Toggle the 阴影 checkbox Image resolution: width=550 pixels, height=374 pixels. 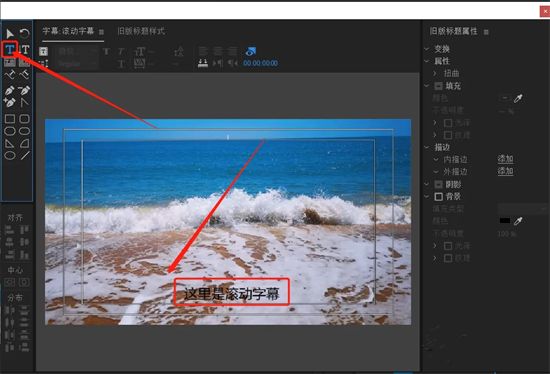[438, 184]
